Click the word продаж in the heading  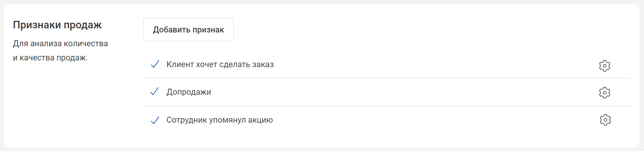(x=83, y=25)
